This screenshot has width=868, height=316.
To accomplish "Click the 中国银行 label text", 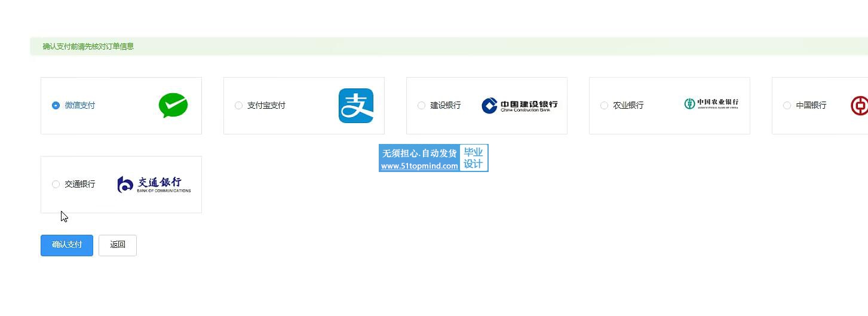I will click(x=811, y=105).
